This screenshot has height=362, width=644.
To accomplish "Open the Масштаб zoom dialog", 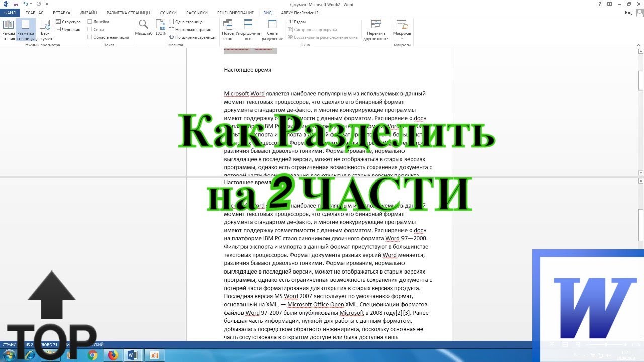I will point(144,28).
